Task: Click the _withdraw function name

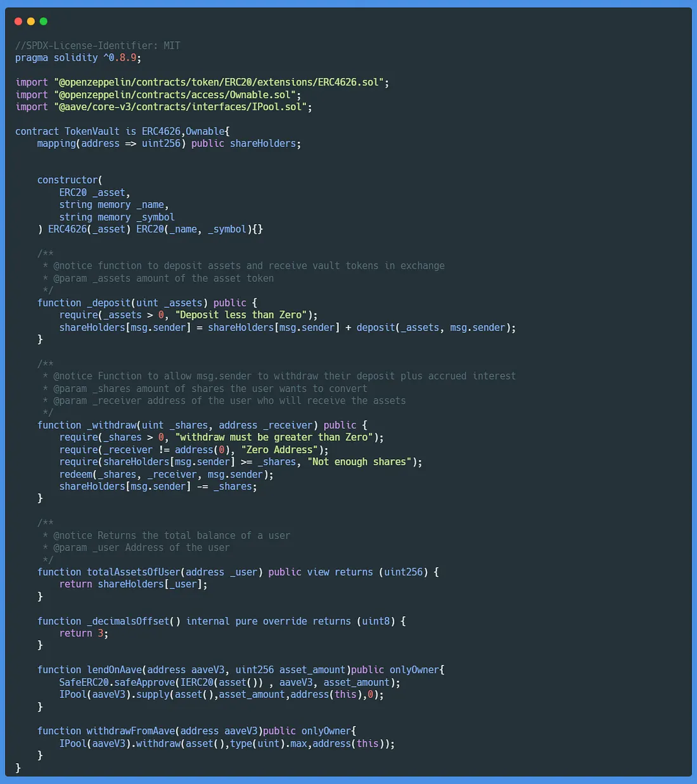Action: pos(112,425)
